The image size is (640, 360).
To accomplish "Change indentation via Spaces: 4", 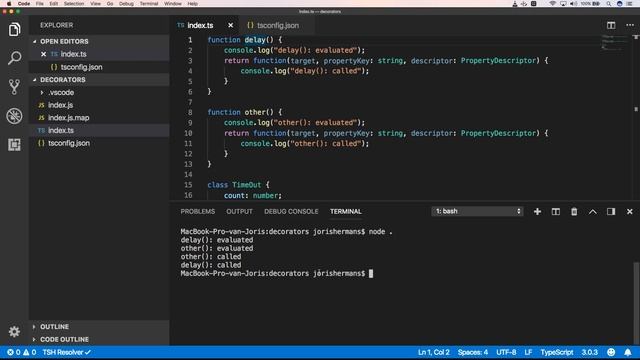I will tap(473, 352).
